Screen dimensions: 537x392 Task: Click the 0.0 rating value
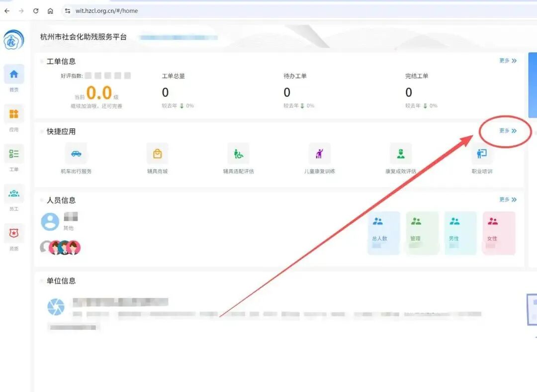(99, 93)
